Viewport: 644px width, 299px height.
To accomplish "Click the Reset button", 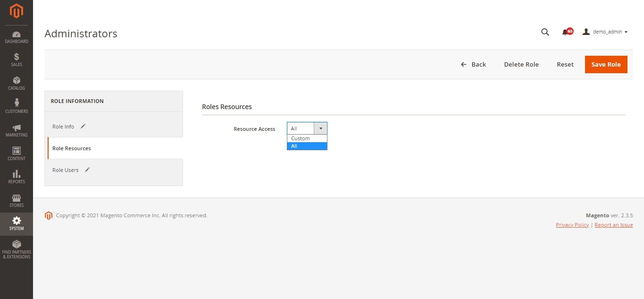I will click(x=565, y=64).
